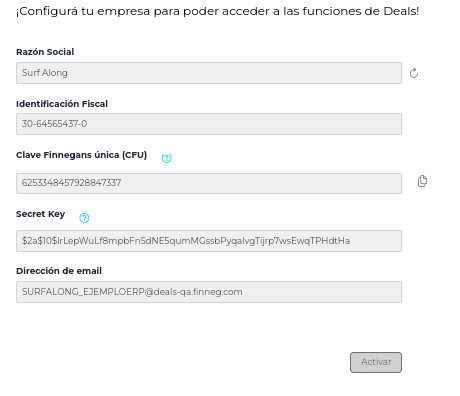This screenshot has width=460, height=396.
Task: Click the Identificación Fiscal label
Action: [62, 104]
